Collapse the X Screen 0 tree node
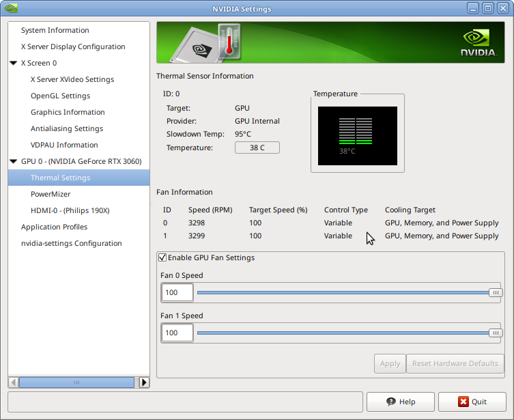Image resolution: width=514 pixels, height=420 pixels. (14, 63)
